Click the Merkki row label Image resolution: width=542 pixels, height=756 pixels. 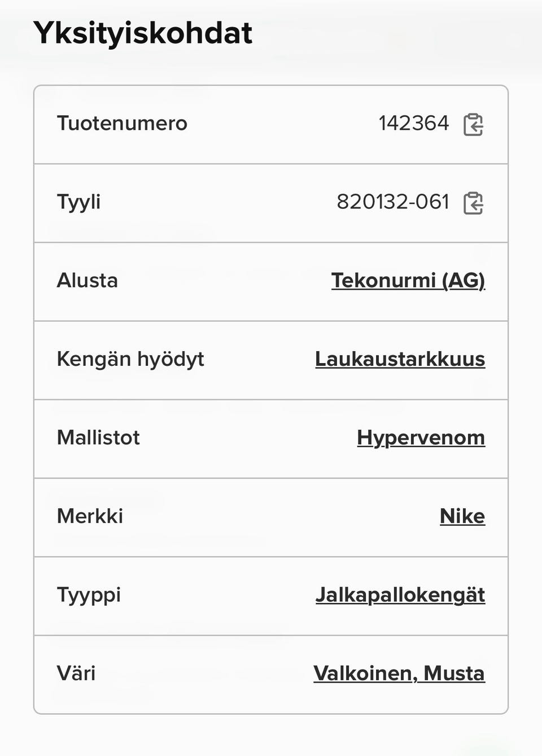90,516
